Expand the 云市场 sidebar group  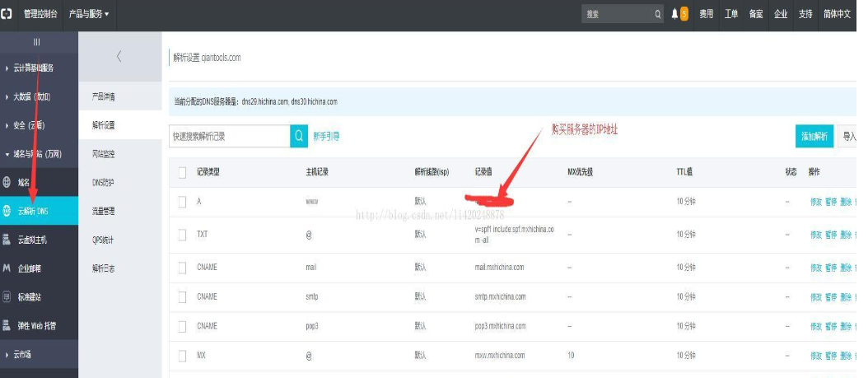pos(39,355)
